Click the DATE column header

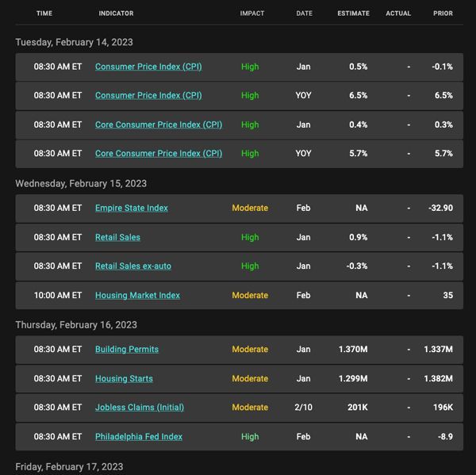tap(304, 13)
